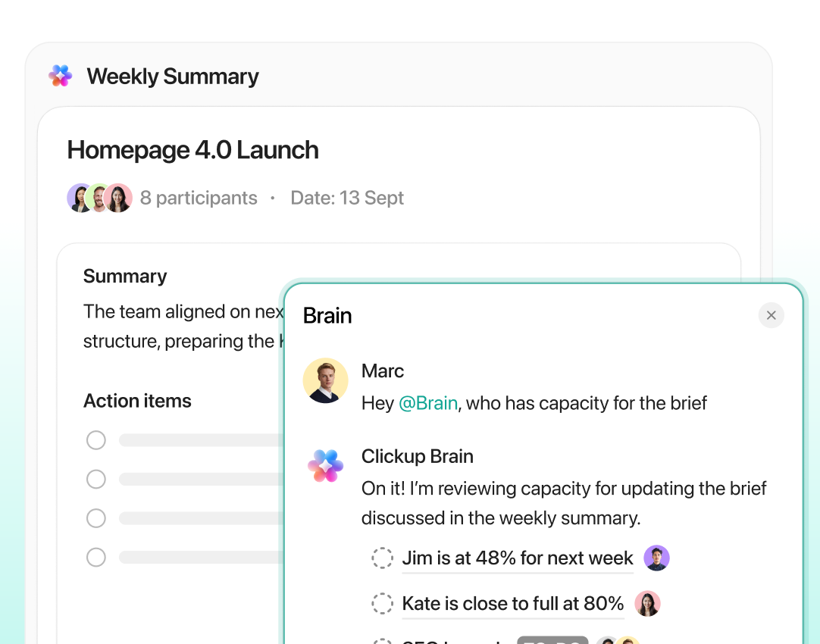Click the middle green-ringed participant avatar
The height and width of the screenshot is (644, 820).
click(99, 197)
